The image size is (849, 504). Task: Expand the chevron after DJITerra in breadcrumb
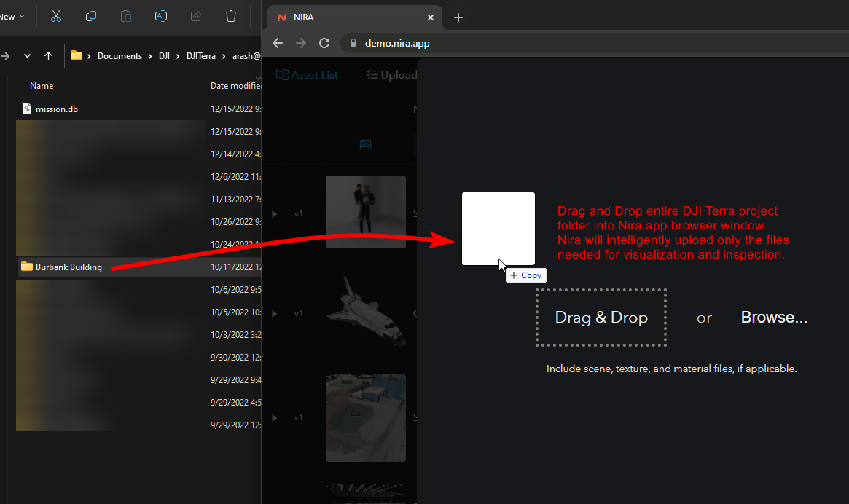224,56
